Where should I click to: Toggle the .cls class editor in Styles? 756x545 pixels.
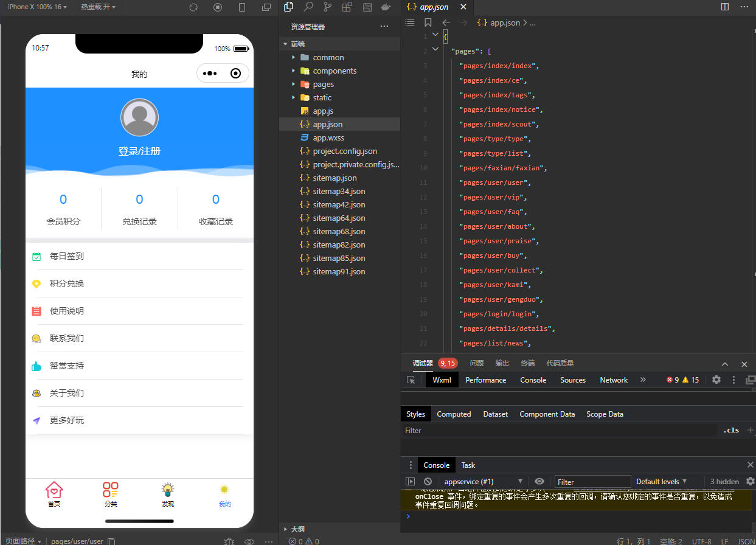731,430
